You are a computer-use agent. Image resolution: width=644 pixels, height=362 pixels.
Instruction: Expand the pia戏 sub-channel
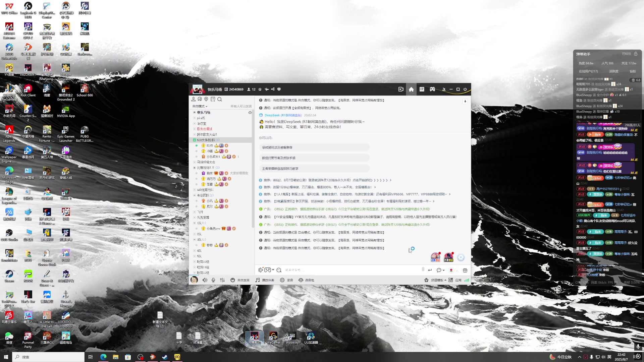coord(194,118)
